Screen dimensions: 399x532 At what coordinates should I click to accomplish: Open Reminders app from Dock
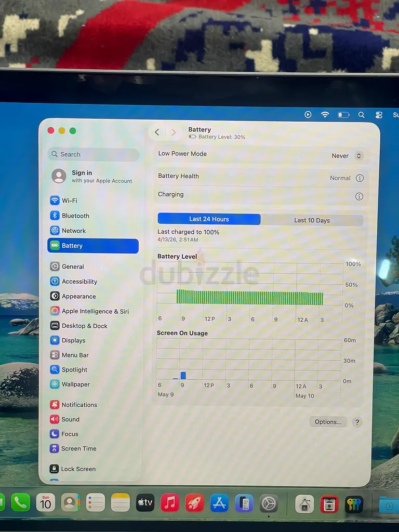[x=96, y=502]
